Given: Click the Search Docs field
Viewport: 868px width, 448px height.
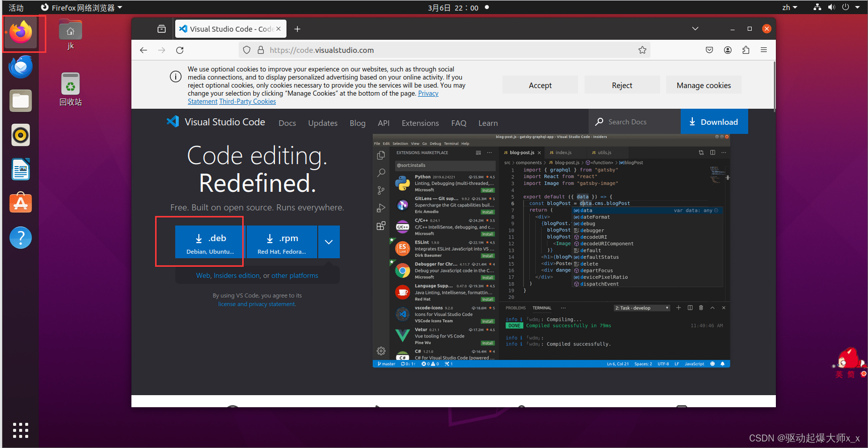Looking at the screenshot, I should click(x=634, y=121).
